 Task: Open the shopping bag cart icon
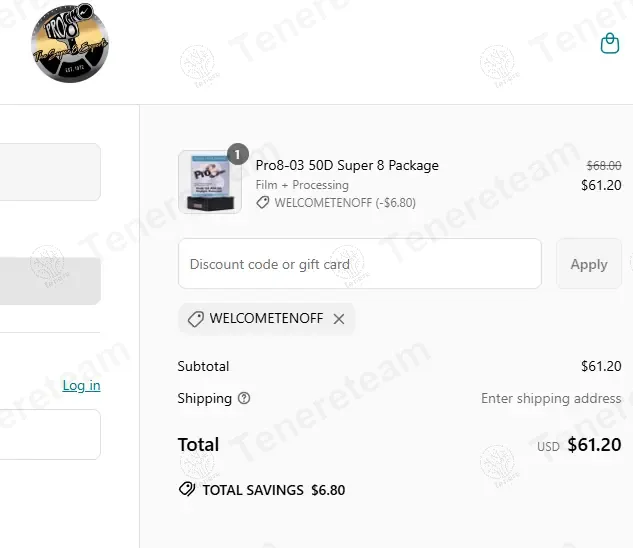click(609, 44)
